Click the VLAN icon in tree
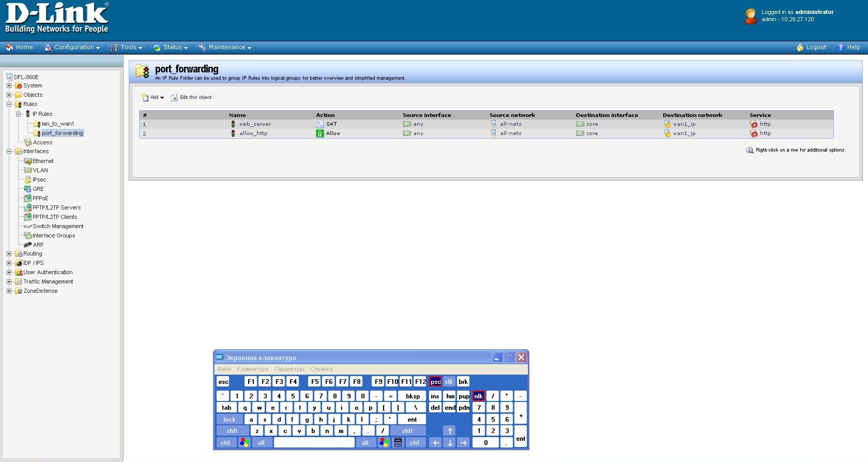 (28, 170)
